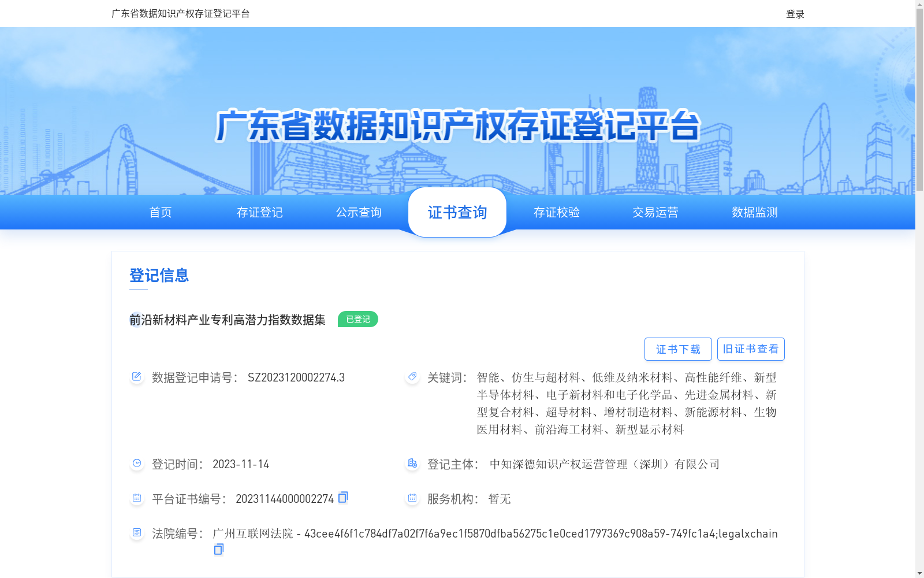The height and width of the screenshot is (578, 924).
Task: Click scrollbar up arrow
Action: click(x=919, y=4)
